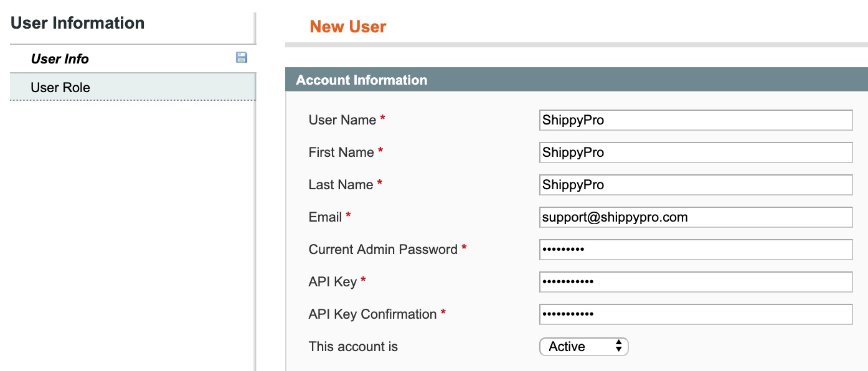
Task: Click the API Key password field
Action: pyautogui.click(x=696, y=282)
